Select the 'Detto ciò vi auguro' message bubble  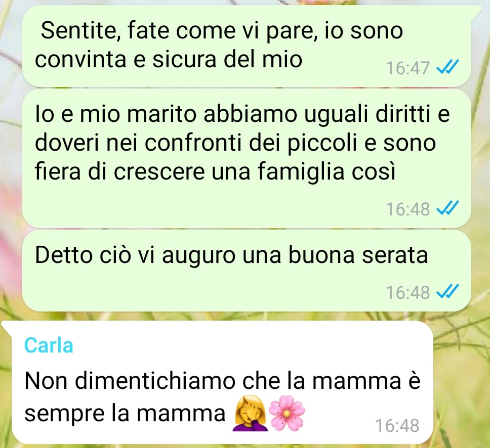coord(247,271)
